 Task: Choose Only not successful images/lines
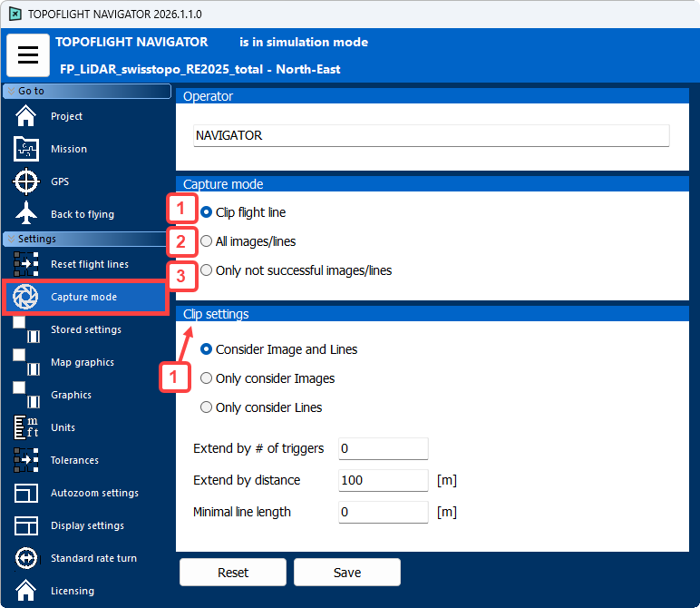click(x=207, y=270)
